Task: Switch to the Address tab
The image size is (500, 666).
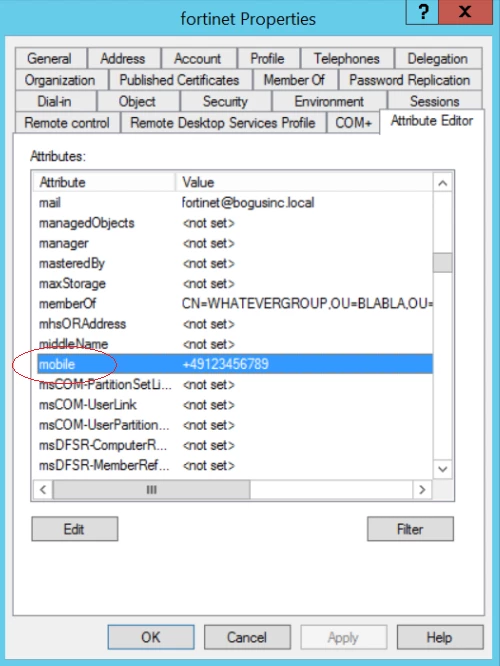Action: click(x=123, y=58)
